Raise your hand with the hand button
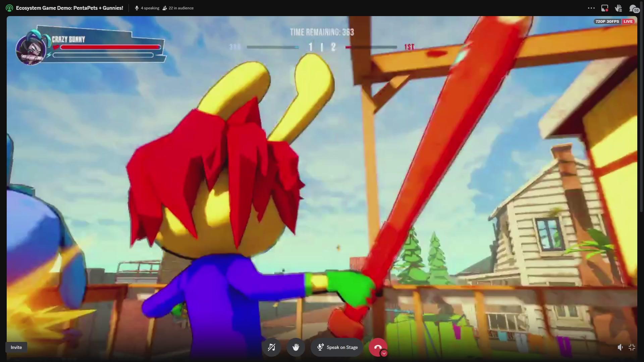Viewport: 644px width, 362px height. pyautogui.click(x=296, y=347)
